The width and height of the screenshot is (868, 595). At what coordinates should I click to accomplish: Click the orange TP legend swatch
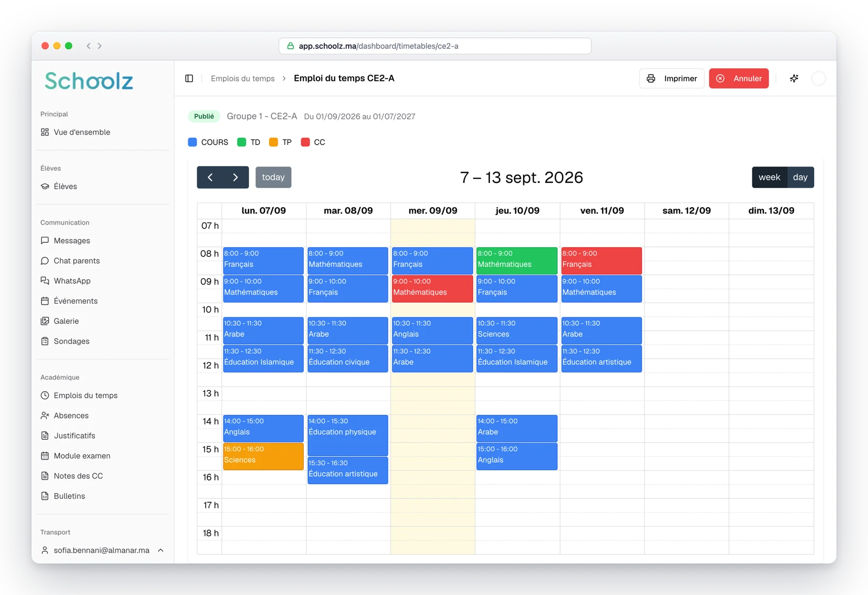click(273, 142)
